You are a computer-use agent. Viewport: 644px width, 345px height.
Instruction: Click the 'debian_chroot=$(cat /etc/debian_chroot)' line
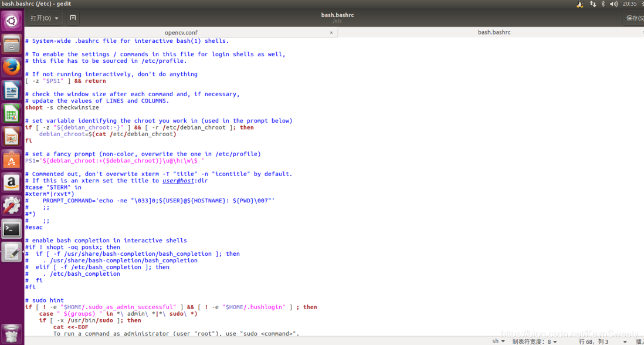point(107,134)
